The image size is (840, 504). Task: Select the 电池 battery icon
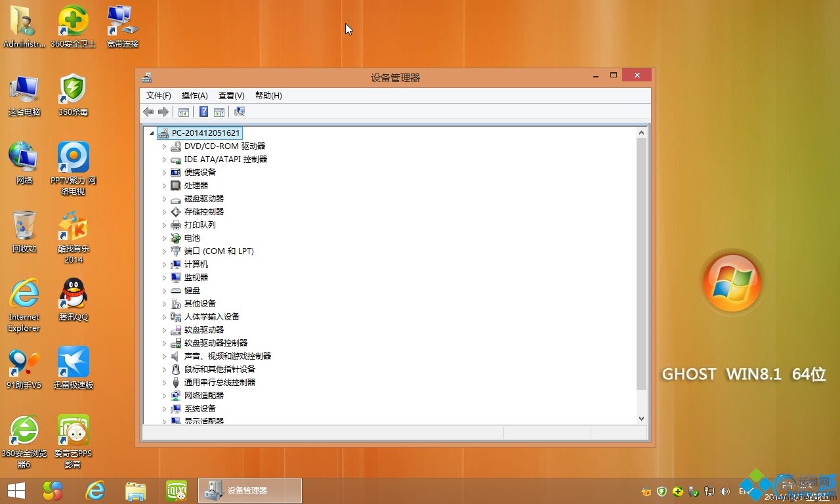click(176, 238)
